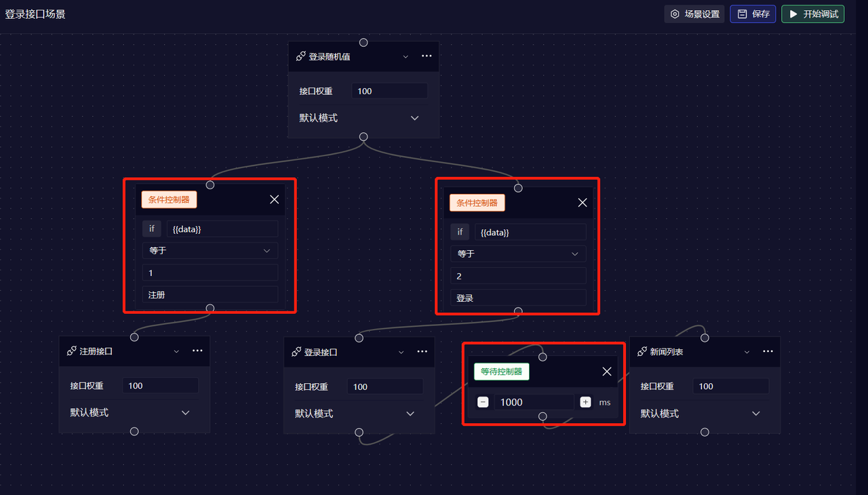This screenshot has width=868, height=495.
Task: Edit 接口权重 field in 新闻列表 node
Action: 731,387
